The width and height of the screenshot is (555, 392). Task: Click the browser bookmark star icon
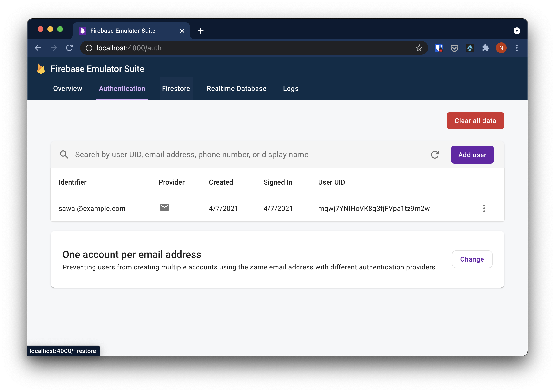(x=419, y=48)
